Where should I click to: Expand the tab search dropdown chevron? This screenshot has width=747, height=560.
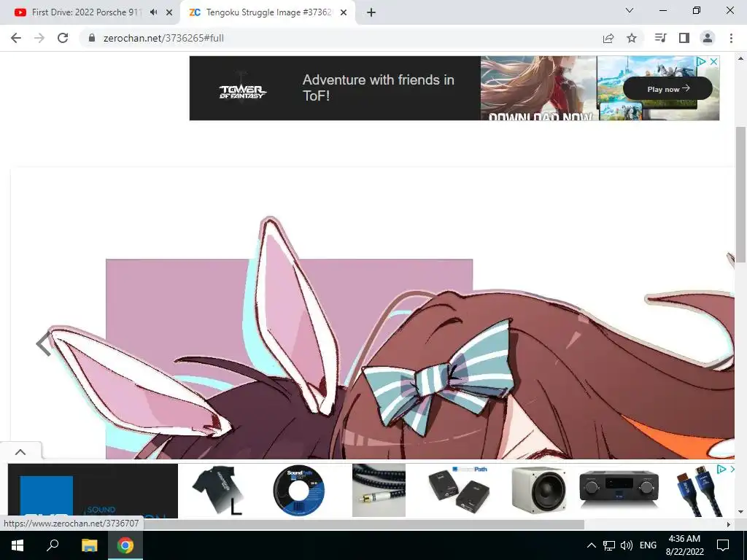(x=630, y=10)
